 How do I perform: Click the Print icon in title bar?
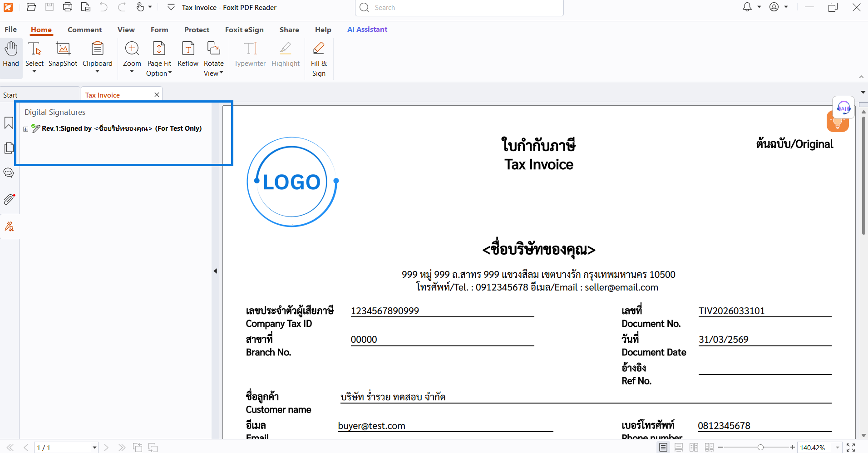[x=68, y=7]
